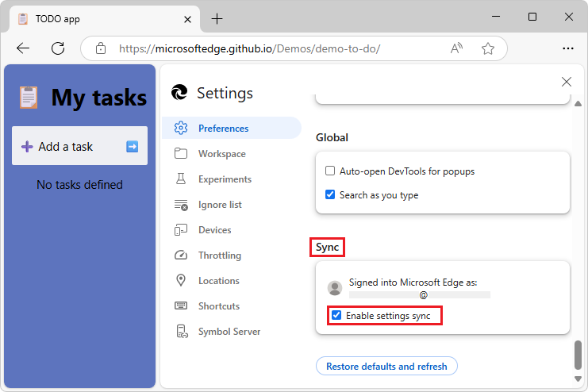Add page to favorites with star
588x392 pixels.
click(488, 48)
